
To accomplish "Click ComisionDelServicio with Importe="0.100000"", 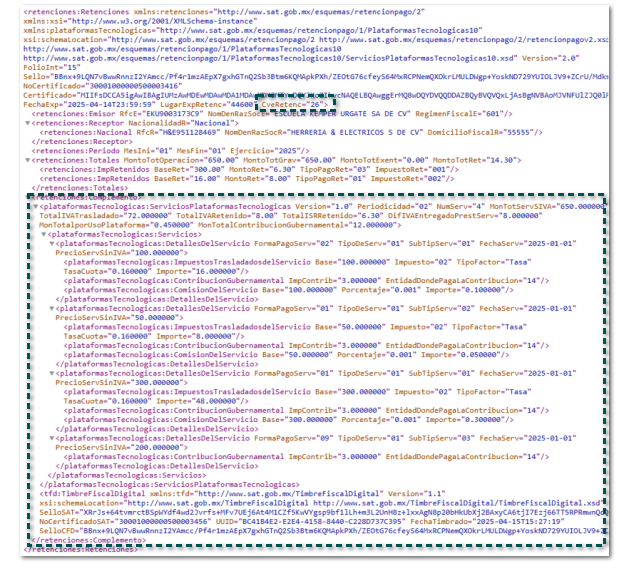I will point(289,290).
